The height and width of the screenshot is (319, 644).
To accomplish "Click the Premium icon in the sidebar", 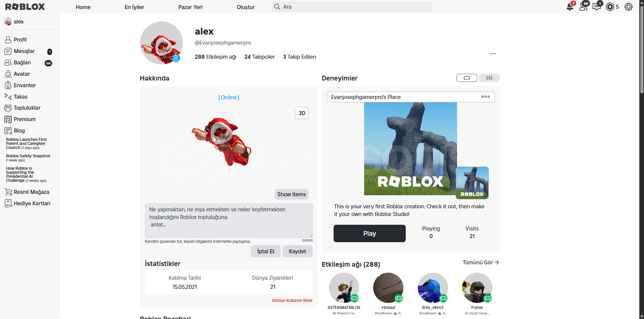I will 8,119.
